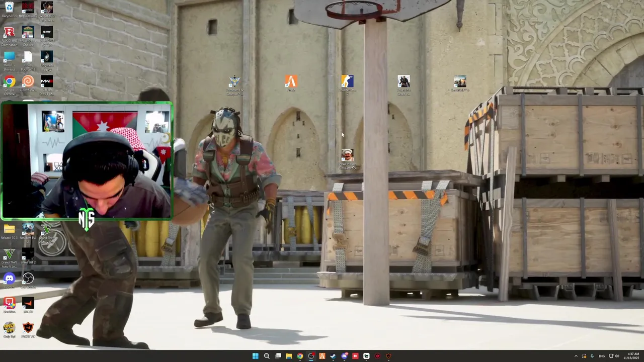Open the chef-hat game shortcut on the desktop

[347, 159]
